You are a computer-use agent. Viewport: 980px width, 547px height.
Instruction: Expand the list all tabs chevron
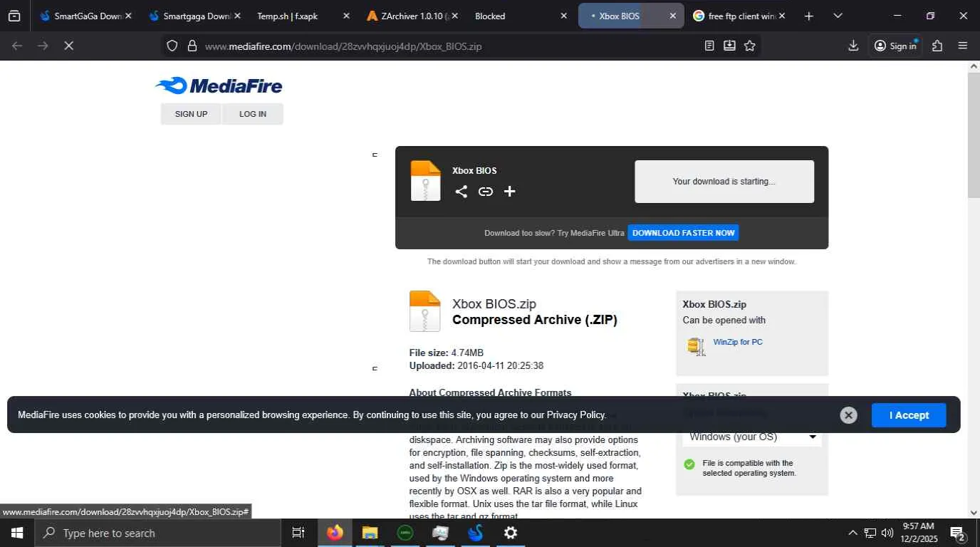coord(838,16)
